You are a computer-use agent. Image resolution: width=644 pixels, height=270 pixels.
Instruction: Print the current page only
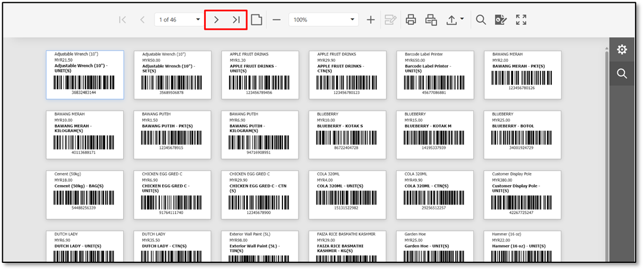431,19
